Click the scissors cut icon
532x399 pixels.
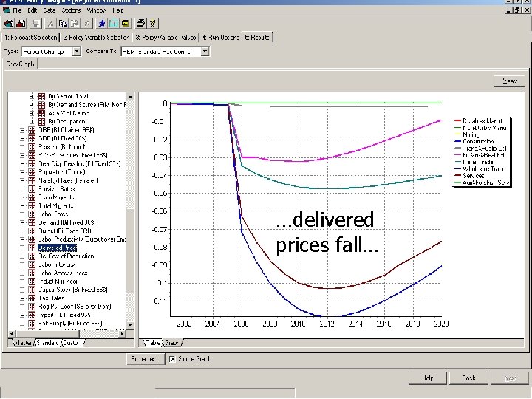[x=50, y=24]
